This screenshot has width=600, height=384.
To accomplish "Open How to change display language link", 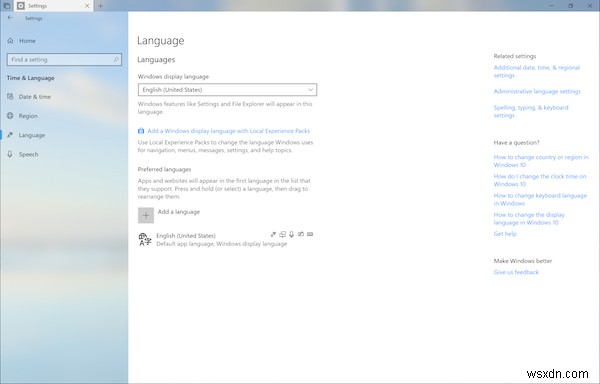I will pos(529,218).
